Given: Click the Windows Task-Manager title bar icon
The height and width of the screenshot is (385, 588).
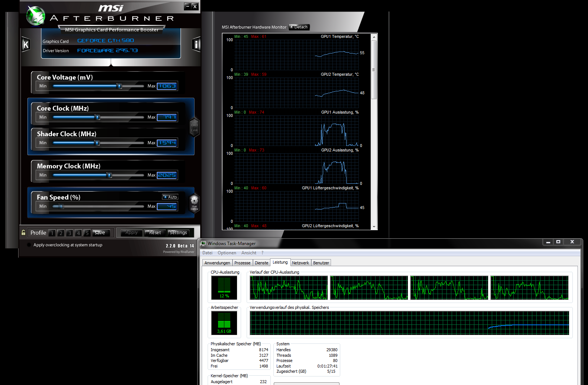Looking at the screenshot, I should (203, 243).
